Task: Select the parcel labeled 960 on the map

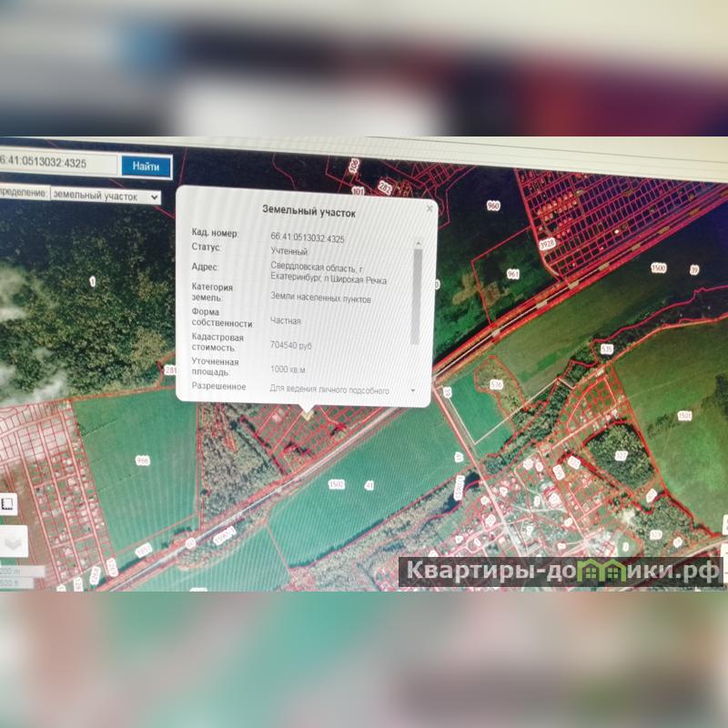Action: tap(493, 206)
